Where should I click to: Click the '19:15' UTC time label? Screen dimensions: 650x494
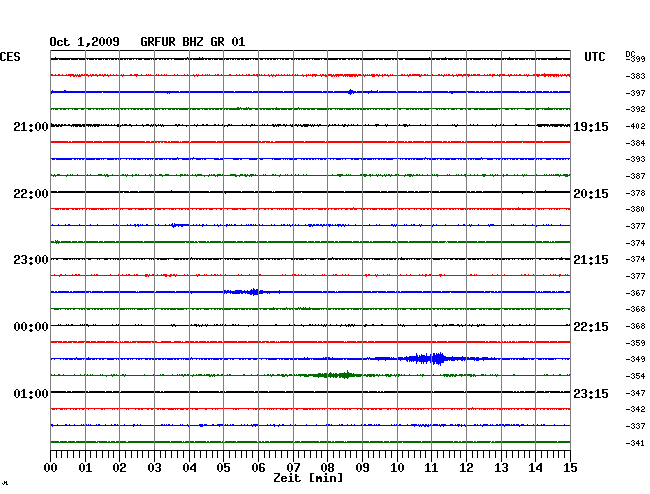point(591,127)
